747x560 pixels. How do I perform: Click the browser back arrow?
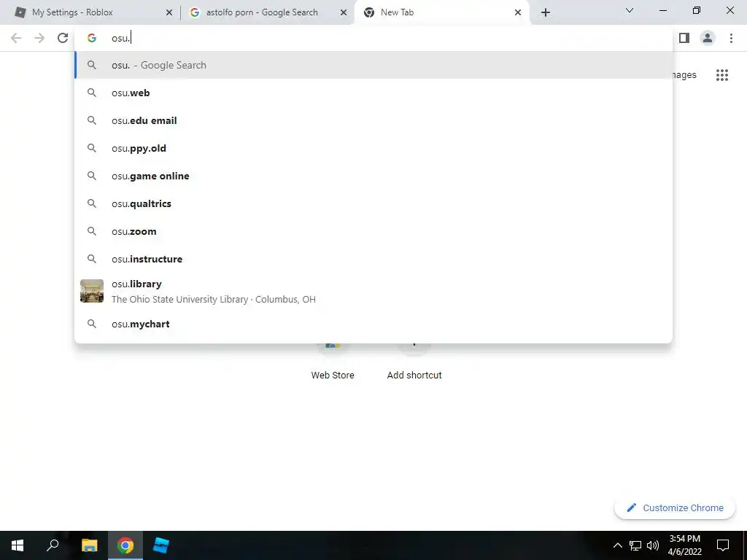(x=16, y=38)
